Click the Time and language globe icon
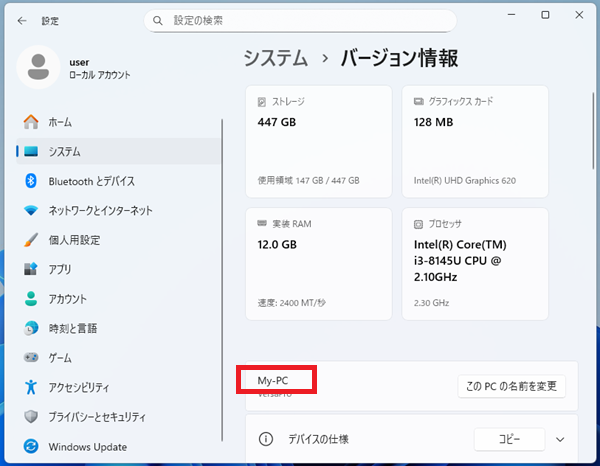 click(31, 328)
